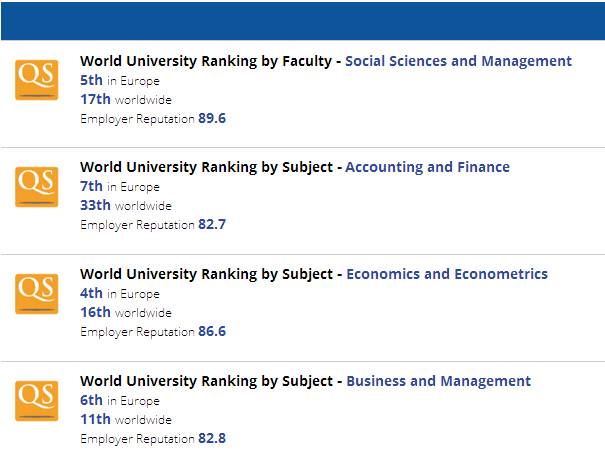Screen dimensions: 605x457
Task: Click Employer Reputation 82.8 score
Action: pyautogui.click(x=153, y=438)
